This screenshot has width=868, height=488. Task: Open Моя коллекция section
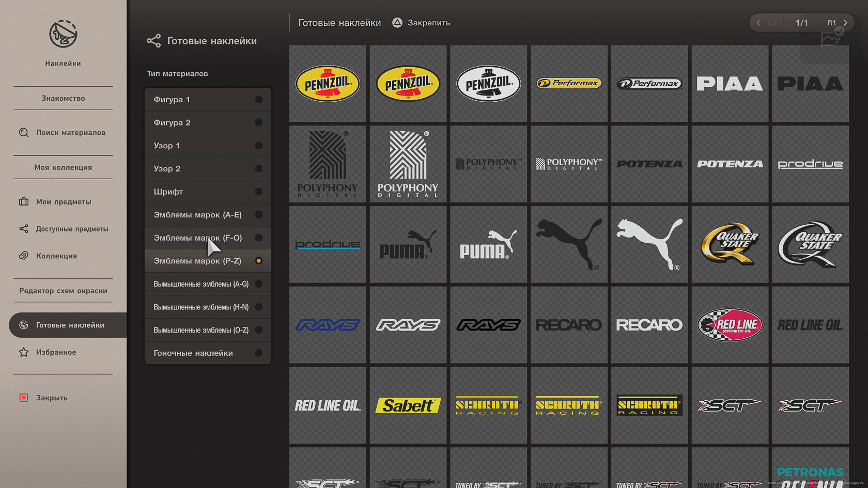point(63,167)
